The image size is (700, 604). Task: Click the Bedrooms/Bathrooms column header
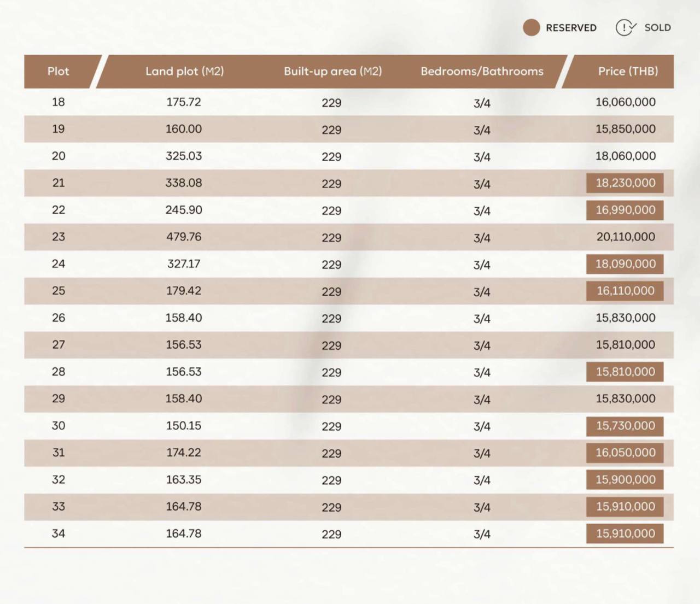pos(482,71)
